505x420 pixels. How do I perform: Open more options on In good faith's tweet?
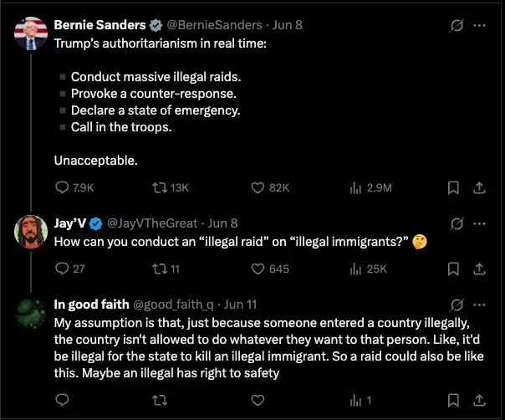(x=479, y=304)
